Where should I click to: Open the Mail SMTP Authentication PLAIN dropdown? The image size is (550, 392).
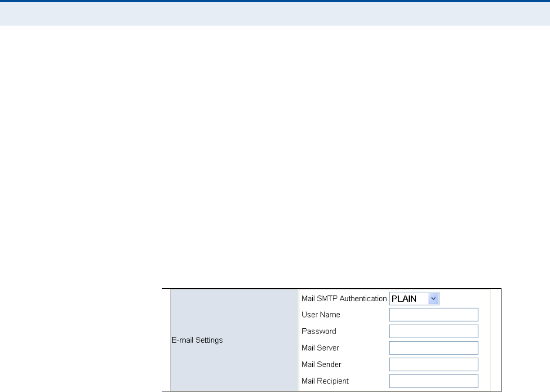(414, 299)
